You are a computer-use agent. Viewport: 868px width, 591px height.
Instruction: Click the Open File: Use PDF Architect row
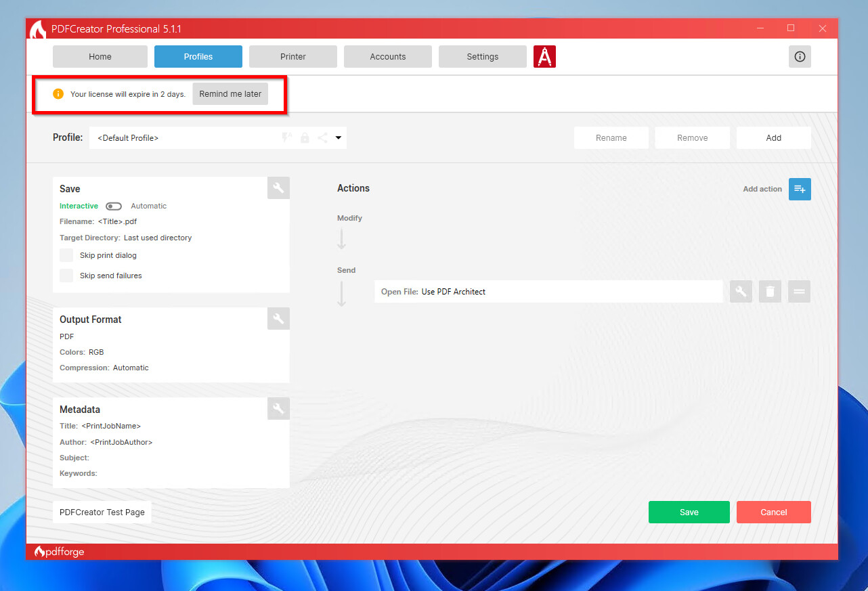[x=548, y=292]
